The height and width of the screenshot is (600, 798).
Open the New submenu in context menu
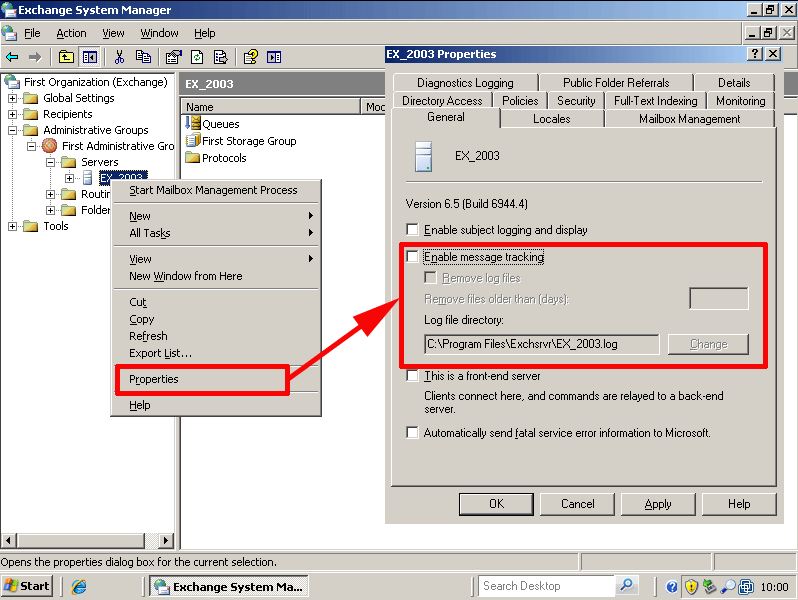216,216
